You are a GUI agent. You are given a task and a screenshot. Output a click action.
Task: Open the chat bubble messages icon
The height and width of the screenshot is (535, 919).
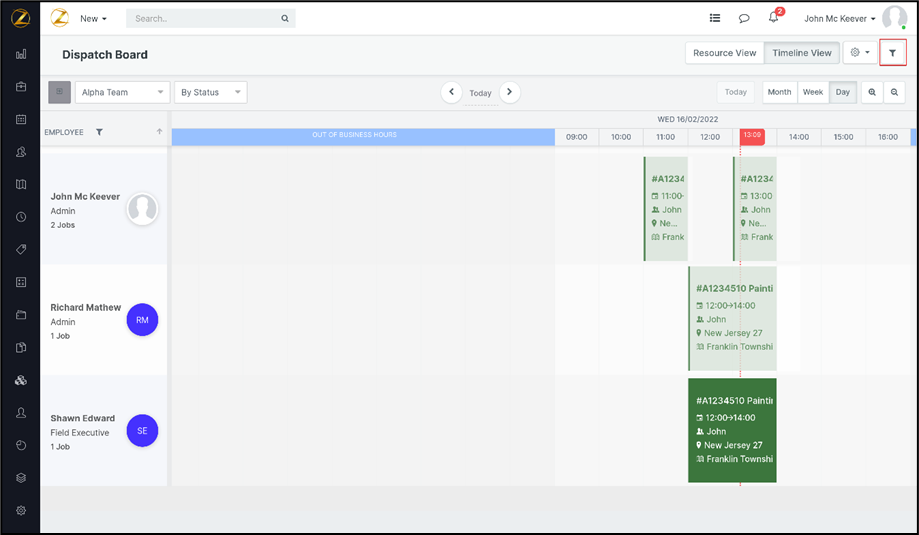(744, 19)
